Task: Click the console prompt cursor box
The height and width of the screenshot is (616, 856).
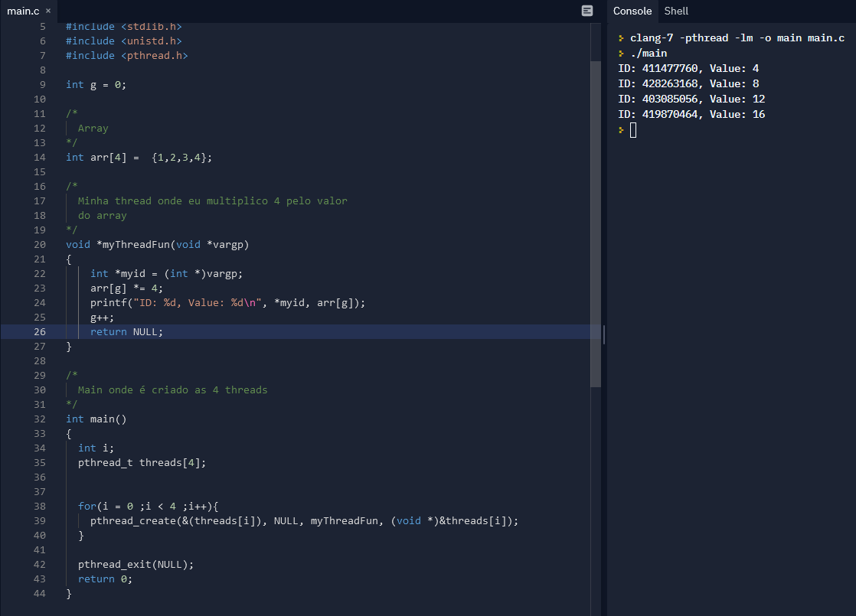Action: (632, 130)
